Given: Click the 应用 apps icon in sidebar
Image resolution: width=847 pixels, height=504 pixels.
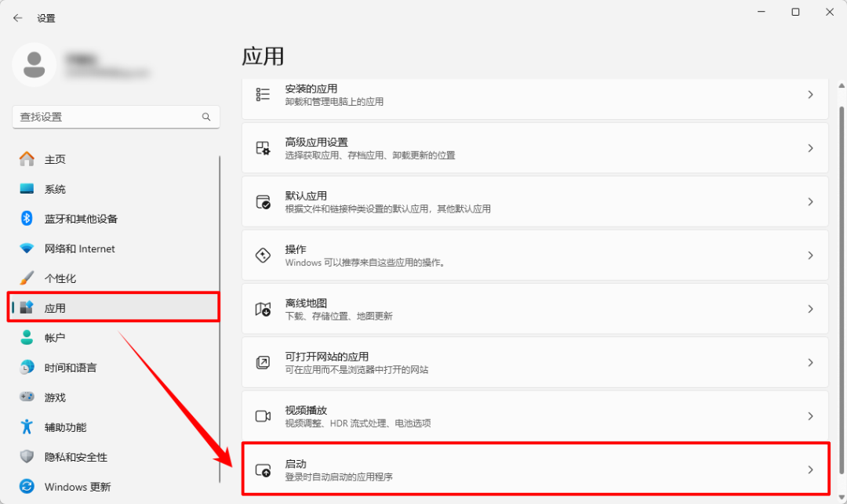Looking at the screenshot, I should [x=27, y=307].
